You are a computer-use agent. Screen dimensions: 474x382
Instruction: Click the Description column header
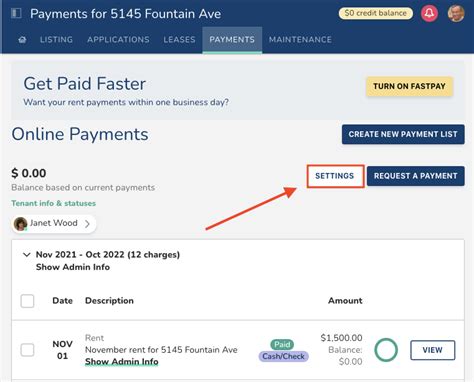[109, 301]
